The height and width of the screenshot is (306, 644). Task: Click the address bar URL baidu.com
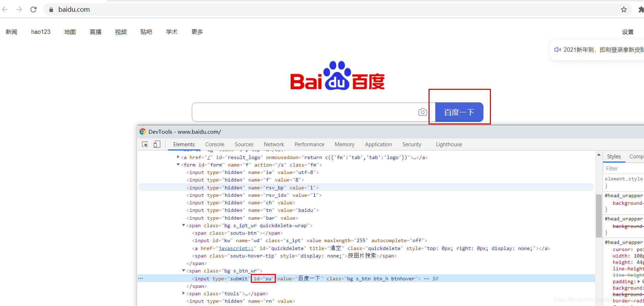tap(74, 10)
